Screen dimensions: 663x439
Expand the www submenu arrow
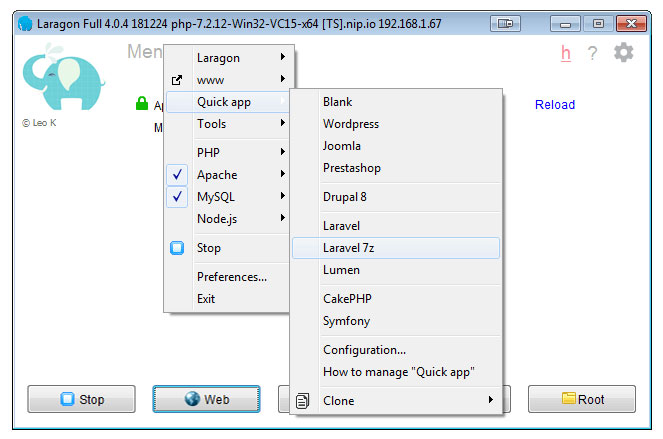(x=282, y=79)
